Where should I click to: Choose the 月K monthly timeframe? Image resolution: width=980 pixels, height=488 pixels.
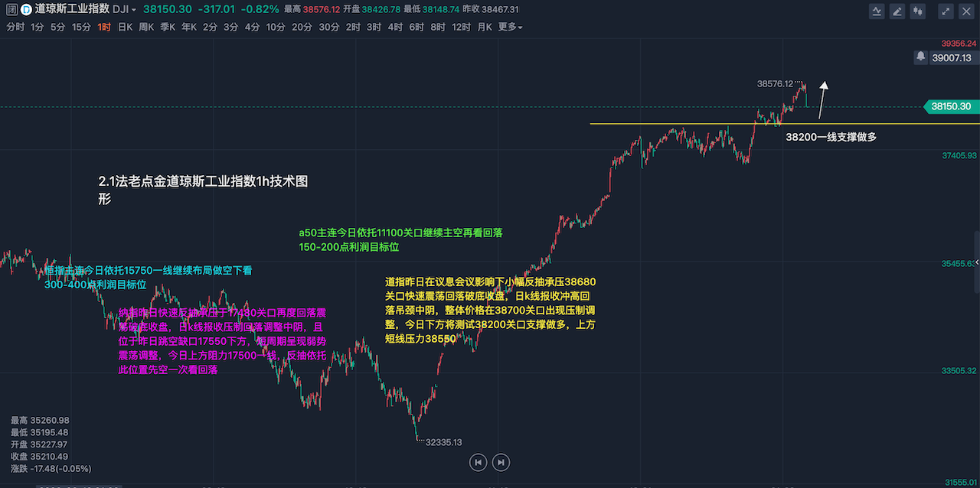pos(484,27)
